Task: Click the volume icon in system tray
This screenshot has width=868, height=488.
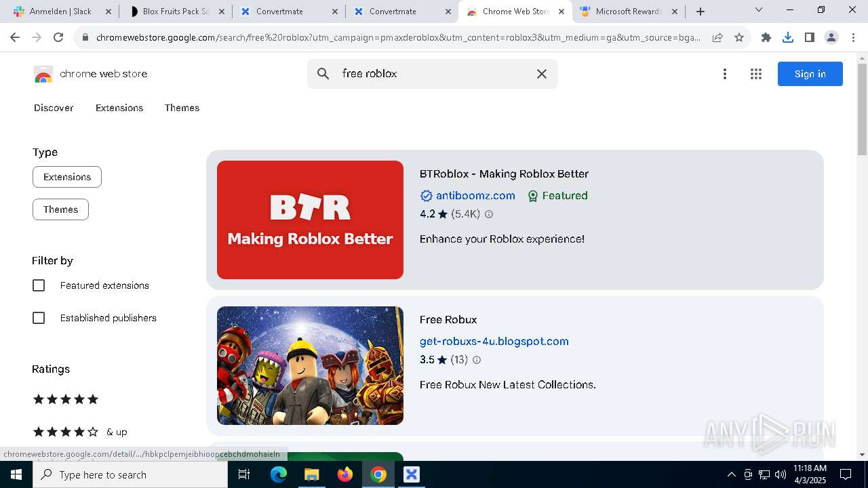Action: 781,474
